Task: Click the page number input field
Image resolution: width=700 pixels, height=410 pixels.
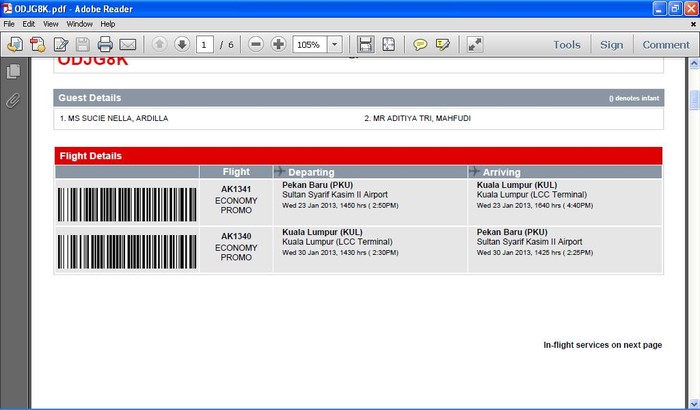Action: pyautogui.click(x=204, y=45)
